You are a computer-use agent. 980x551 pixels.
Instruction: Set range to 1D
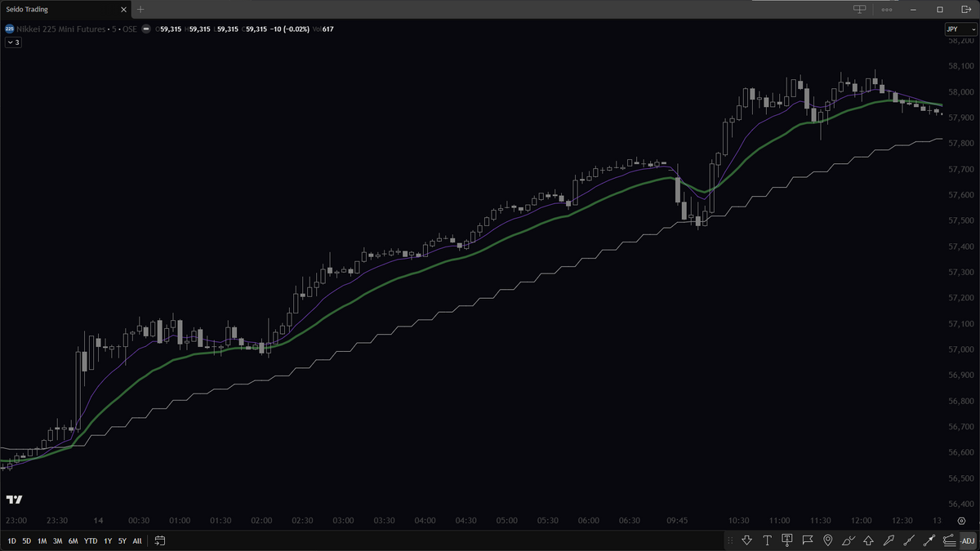pyautogui.click(x=11, y=540)
